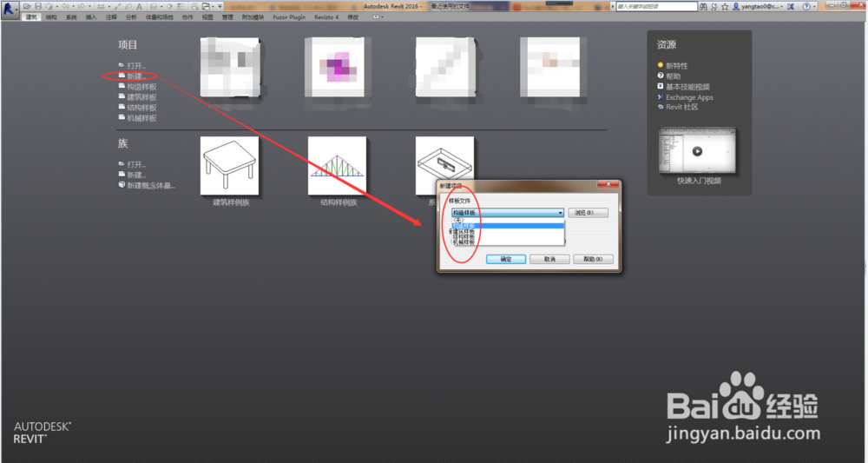Open the Exchange Apps X icon in title bar

(791, 7)
